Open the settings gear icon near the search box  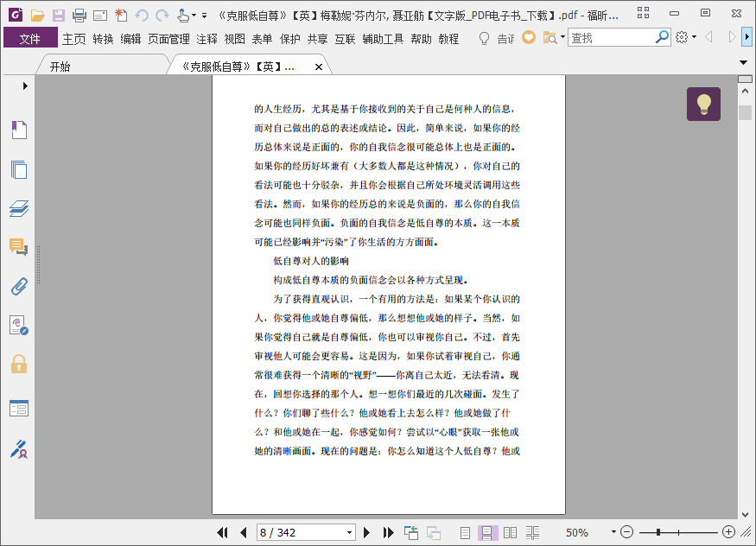(682, 37)
